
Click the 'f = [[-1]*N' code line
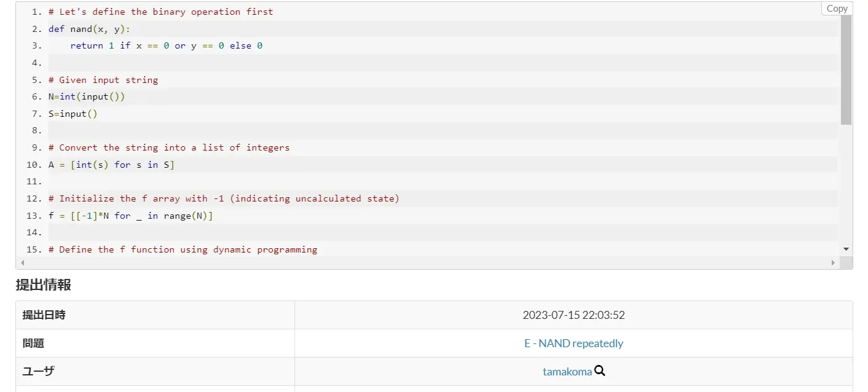coord(130,216)
